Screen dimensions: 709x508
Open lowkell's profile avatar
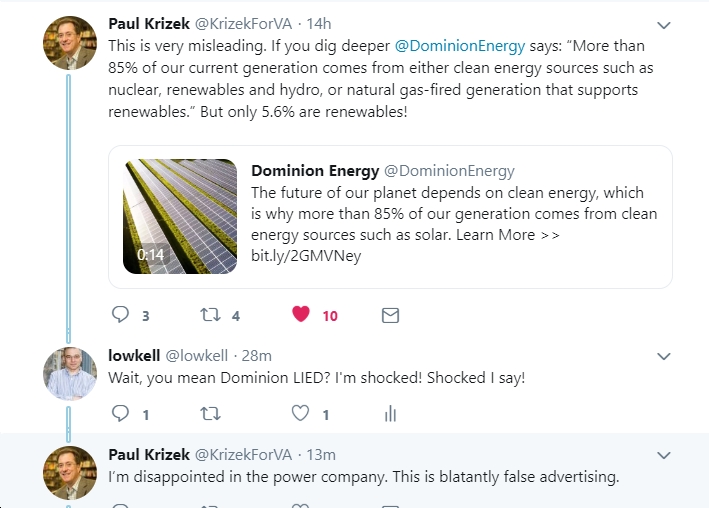pos(70,374)
